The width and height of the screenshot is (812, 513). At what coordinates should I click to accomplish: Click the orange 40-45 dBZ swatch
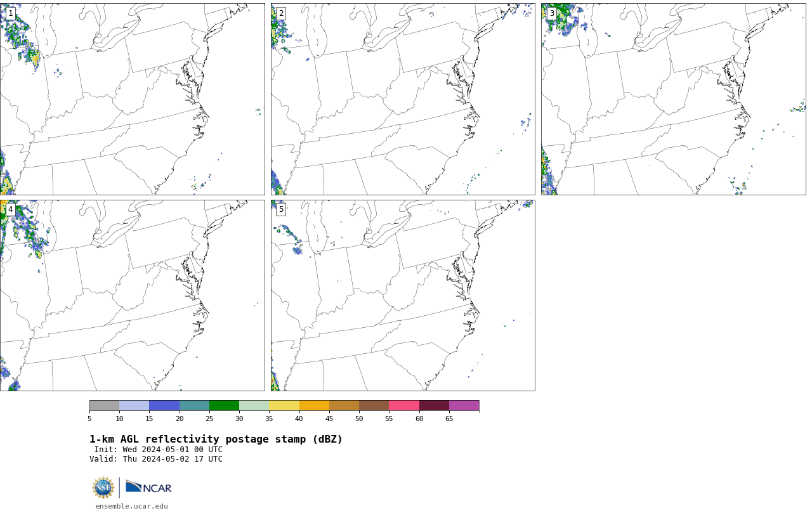click(x=314, y=406)
